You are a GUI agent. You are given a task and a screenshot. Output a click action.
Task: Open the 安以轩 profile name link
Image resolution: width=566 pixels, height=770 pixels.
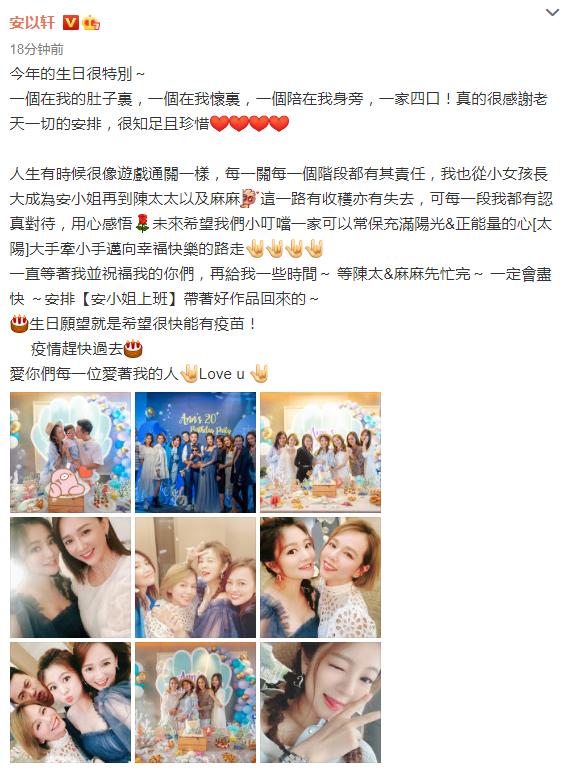pos(32,23)
